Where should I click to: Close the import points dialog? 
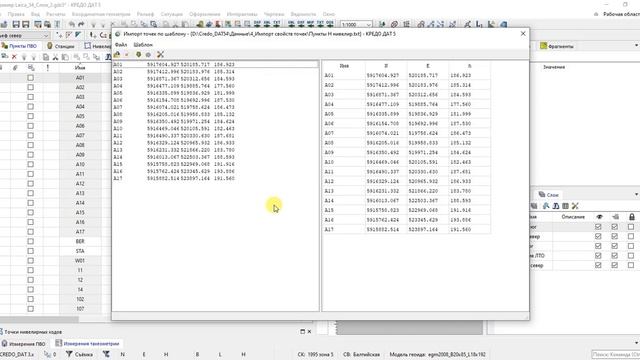coord(523,34)
